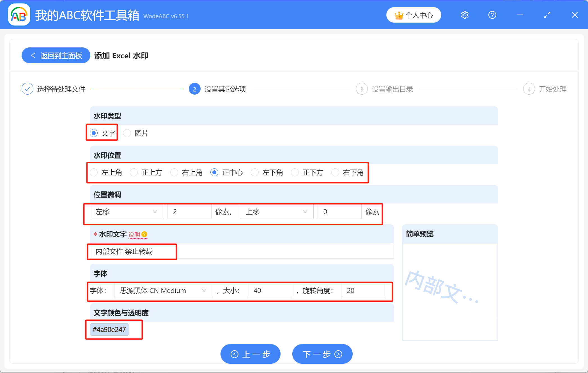Viewport: 588px width, 373px height.
Task: Click the 下一步 next button
Action: pos(322,354)
